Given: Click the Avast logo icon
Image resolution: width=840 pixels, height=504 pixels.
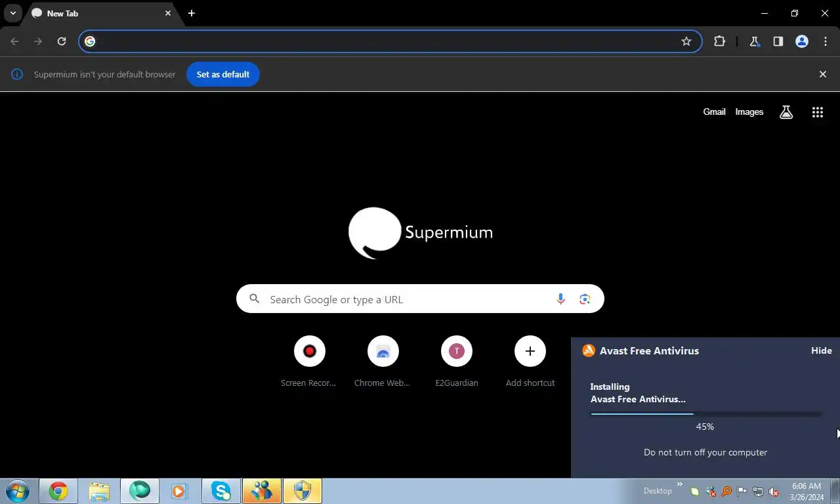Looking at the screenshot, I should [x=589, y=350].
